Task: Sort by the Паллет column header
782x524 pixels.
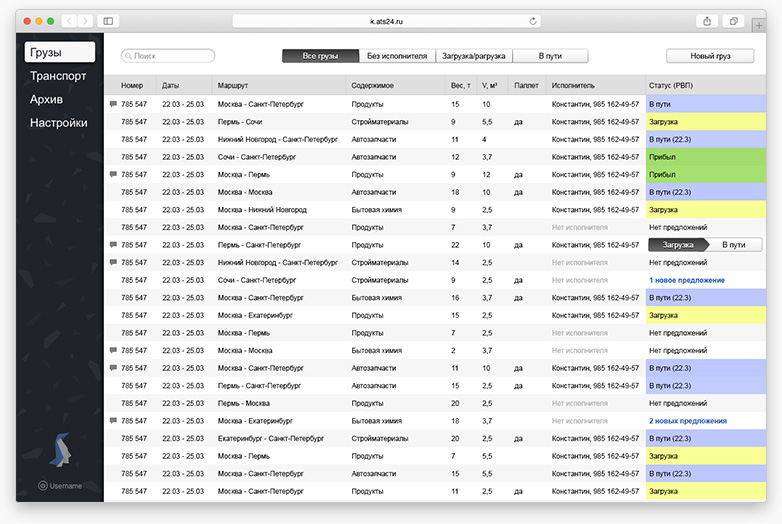Action: point(526,85)
